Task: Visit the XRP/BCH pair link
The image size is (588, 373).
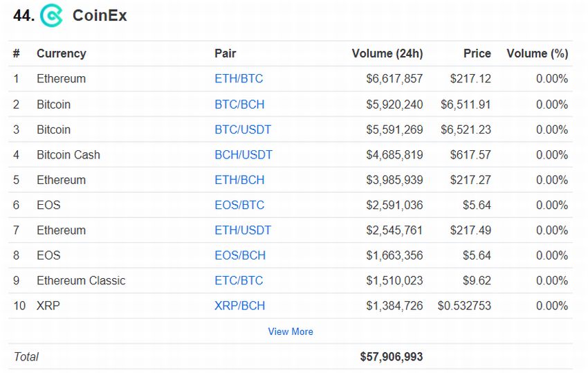Action: pyautogui.click(x=239, y=305)
